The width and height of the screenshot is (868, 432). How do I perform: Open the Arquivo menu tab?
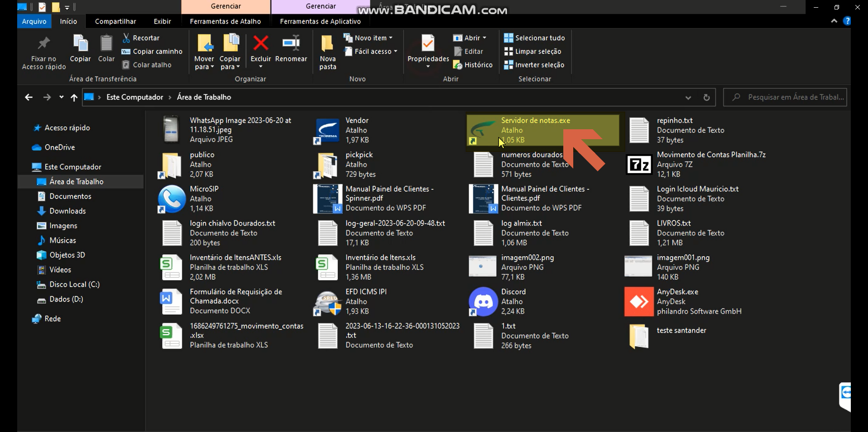(34, 21)
